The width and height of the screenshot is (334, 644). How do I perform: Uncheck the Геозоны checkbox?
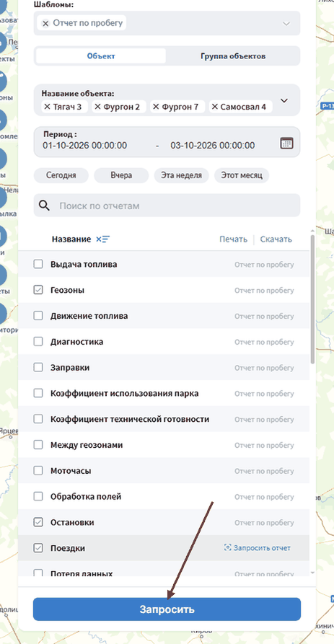coord(38,290)
